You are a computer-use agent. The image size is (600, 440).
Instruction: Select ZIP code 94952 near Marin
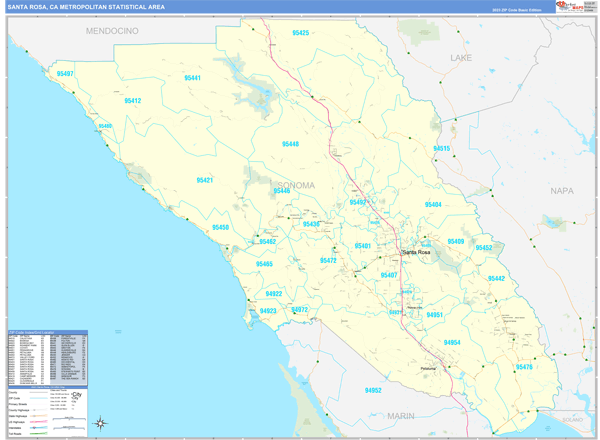click(x=373, y=390)
